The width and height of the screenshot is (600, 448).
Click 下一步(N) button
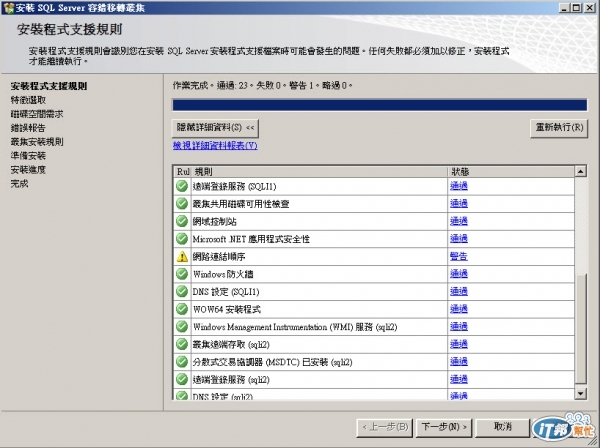[x=444, y=427]
